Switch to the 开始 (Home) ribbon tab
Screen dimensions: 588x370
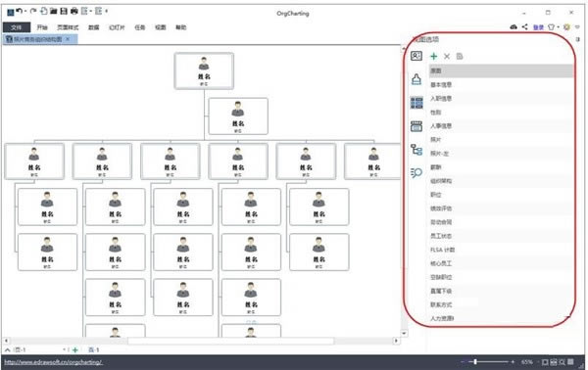tap(42, 27)
